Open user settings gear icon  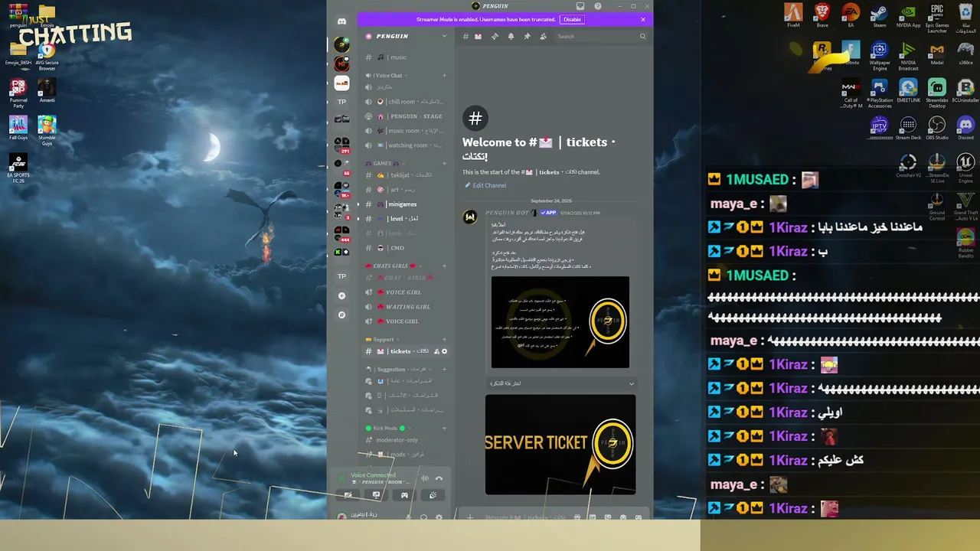[x=439, y=517]
